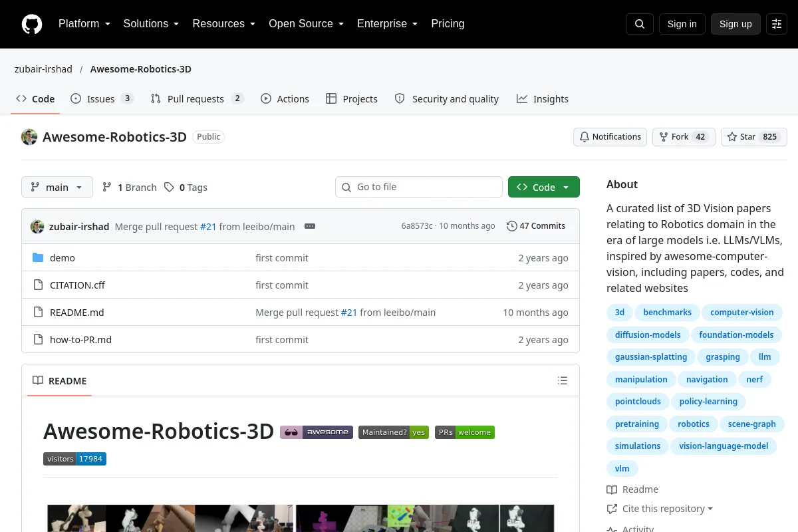Click the PRs welcome badge
798x532 pixels.
465,432
